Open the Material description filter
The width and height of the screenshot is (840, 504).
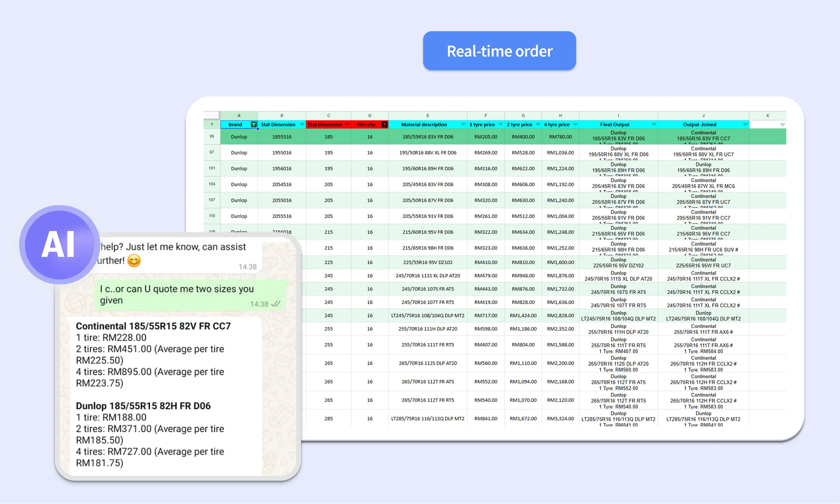click(463, 124)
